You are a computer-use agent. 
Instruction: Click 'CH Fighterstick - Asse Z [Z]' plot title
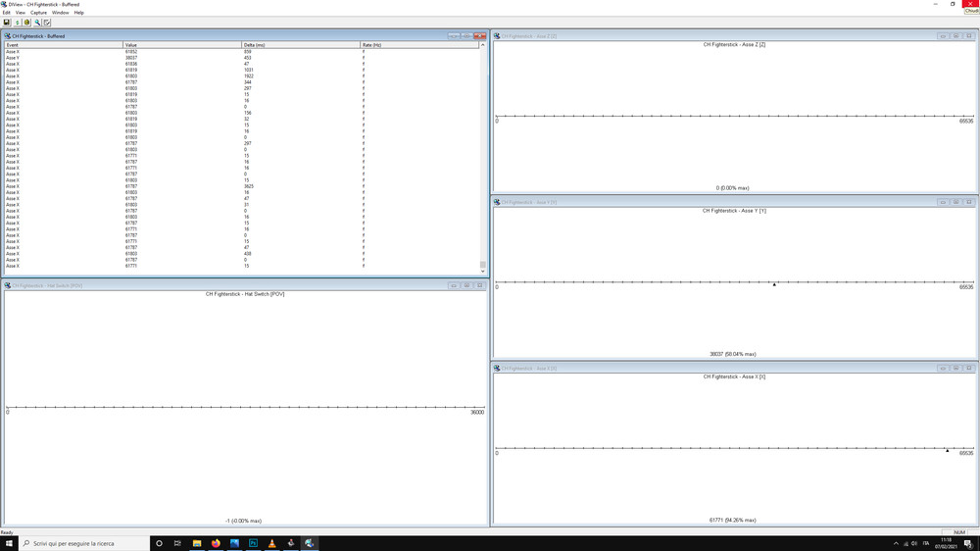pyautogui.click(x=734, y=44)
